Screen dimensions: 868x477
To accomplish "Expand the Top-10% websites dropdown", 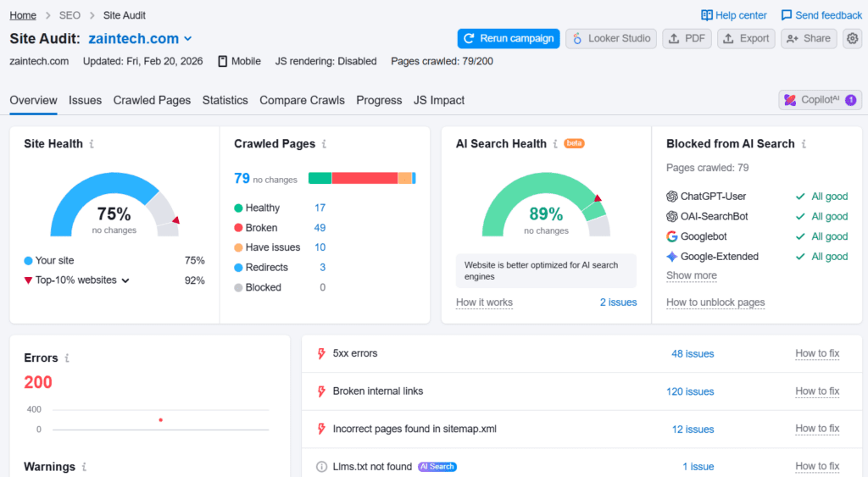I will click(125, 280).
